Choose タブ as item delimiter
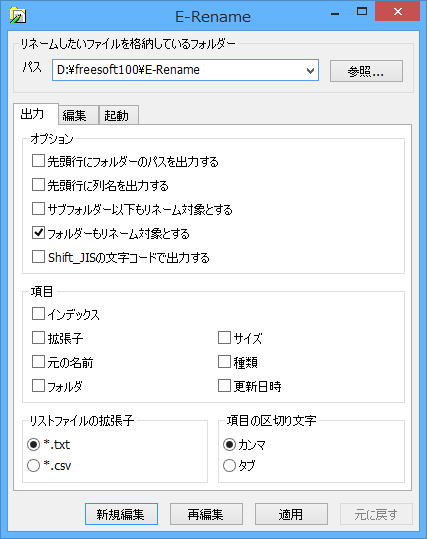Screen dimensions: 427x539 [229, 466]
